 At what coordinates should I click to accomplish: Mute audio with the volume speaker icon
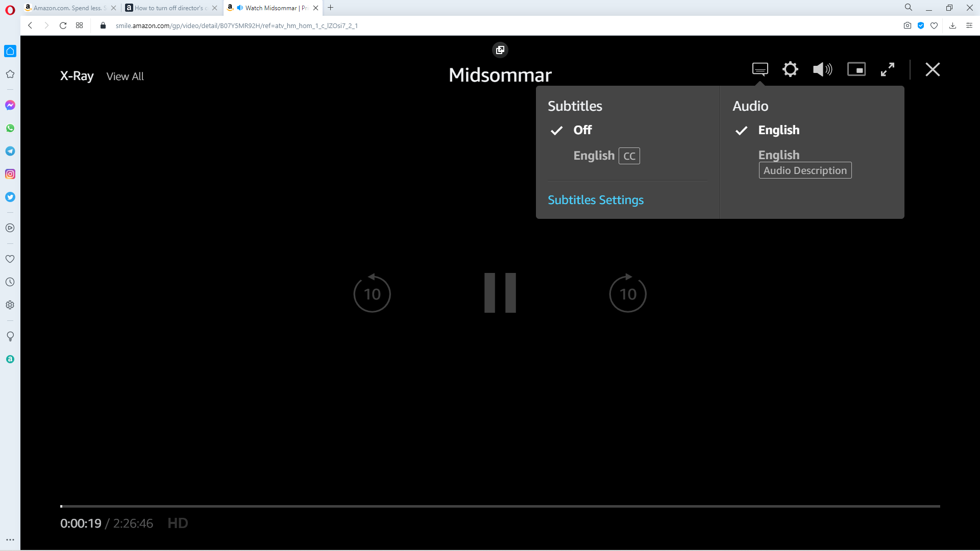click(x=822, y=69)
